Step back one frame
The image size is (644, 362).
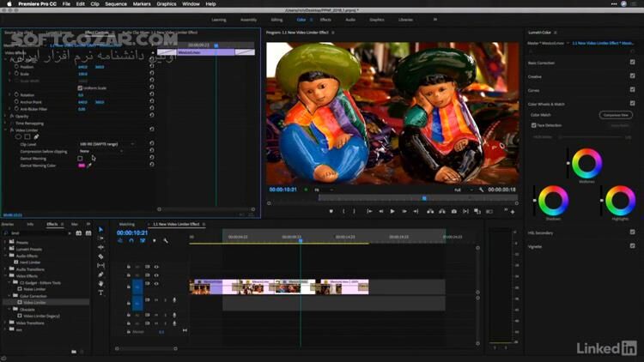380,211
